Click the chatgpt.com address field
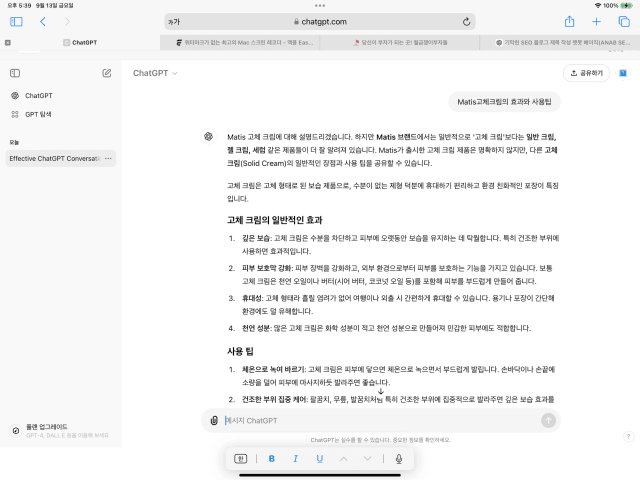Viewport: 640px width, 480px height. [x=320, y=22]
